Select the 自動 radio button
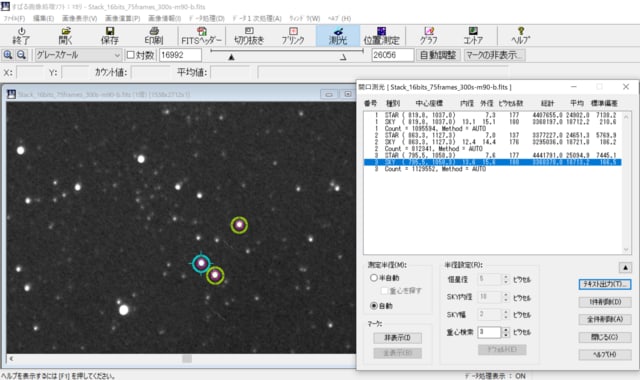 pyautogui.click(x=373, y=306)
